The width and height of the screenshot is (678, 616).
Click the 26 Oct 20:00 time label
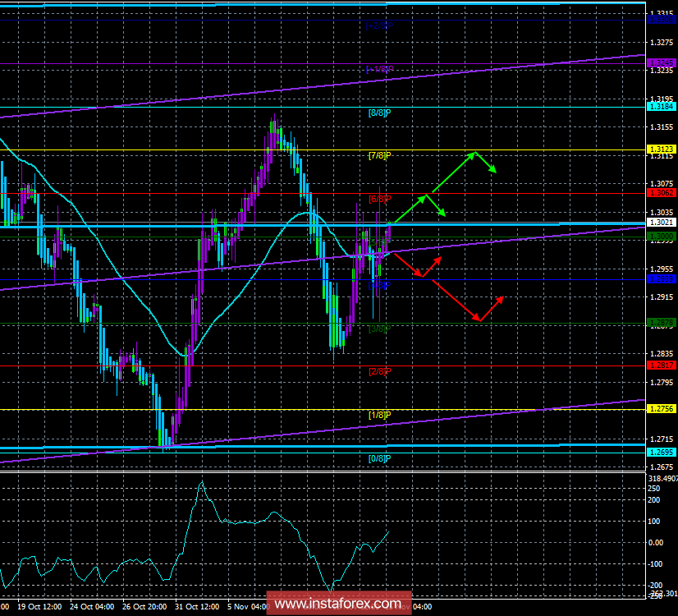point(144,607)
